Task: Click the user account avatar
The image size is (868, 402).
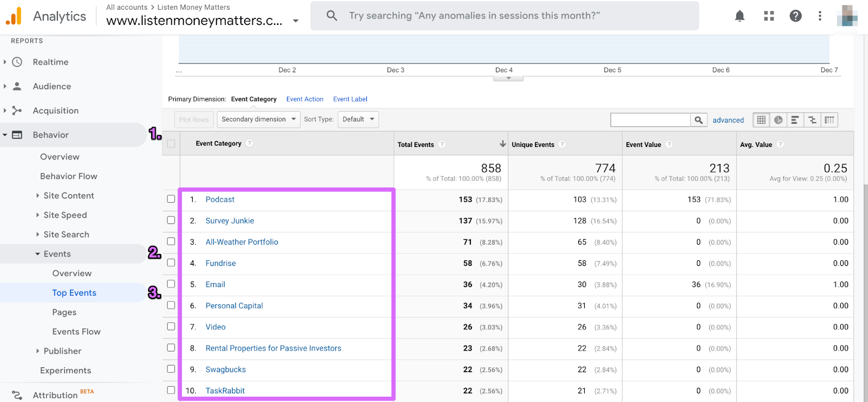Action: coord(847,16)
